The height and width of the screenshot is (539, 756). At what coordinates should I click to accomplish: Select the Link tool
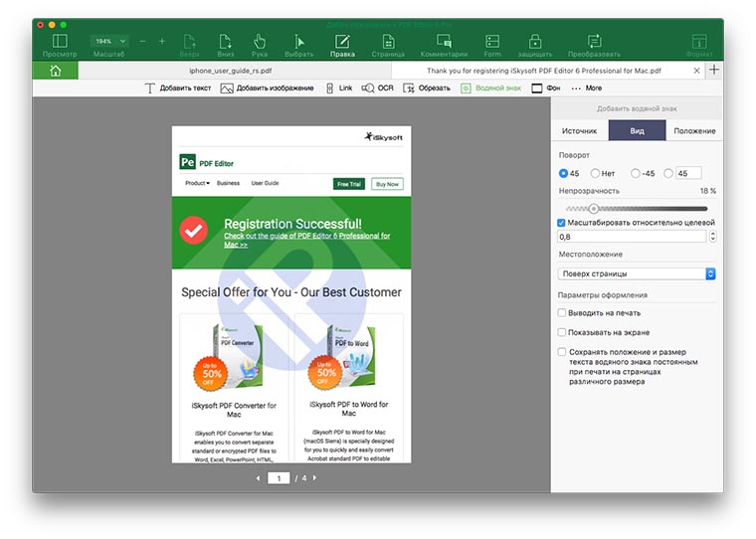click(x=339, y=89)
